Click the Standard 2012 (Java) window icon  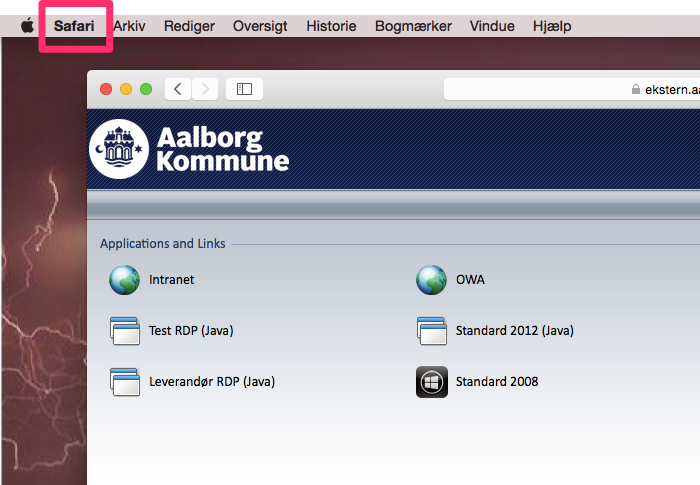tap(431, 331)
